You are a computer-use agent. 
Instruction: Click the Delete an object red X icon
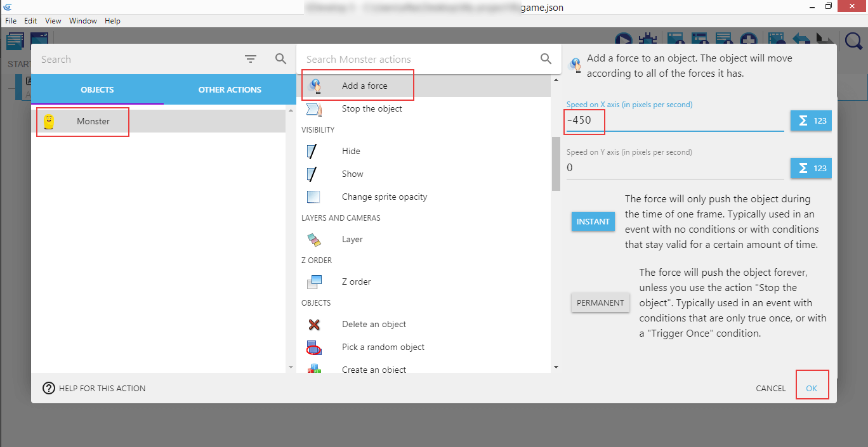point(314,325)
